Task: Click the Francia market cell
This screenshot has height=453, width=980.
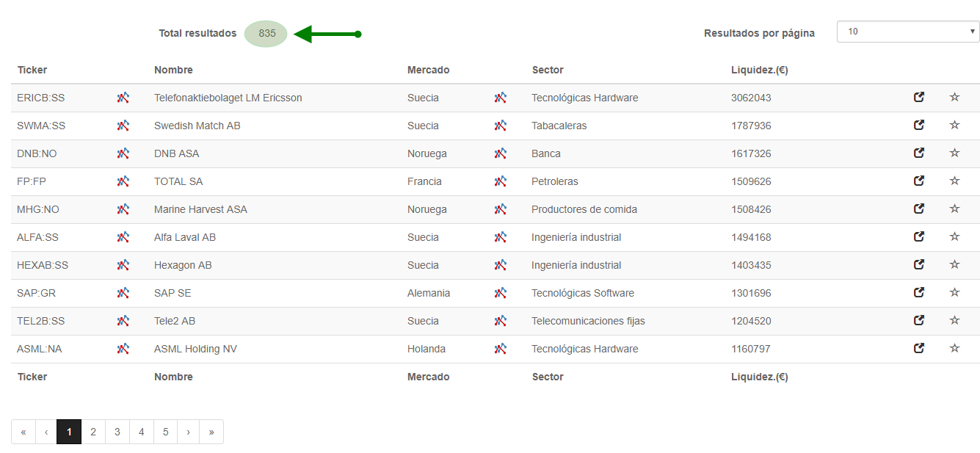Action: pyautogui.click(x=424, y=181)
